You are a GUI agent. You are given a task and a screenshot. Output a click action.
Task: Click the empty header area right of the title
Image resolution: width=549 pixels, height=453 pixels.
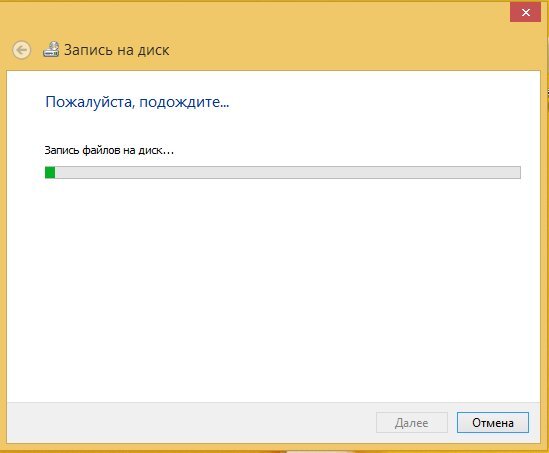pyautogui.click(x=350, y=50)
